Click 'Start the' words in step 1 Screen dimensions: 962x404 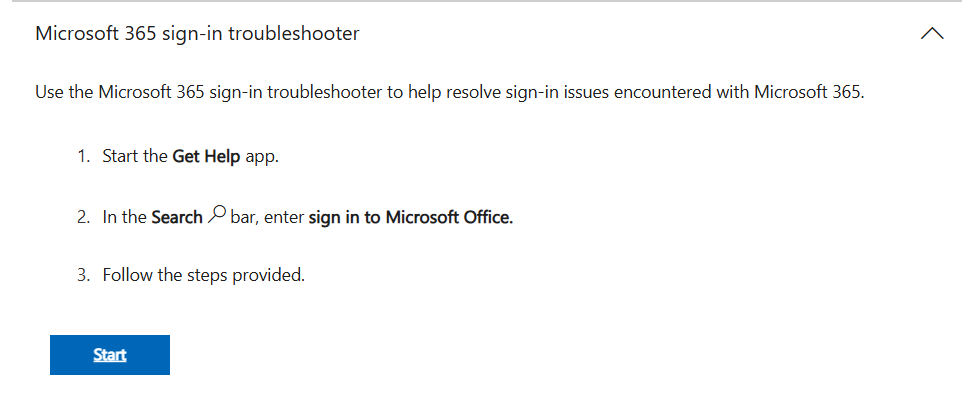pyautogui.click(x=135, y=158)
